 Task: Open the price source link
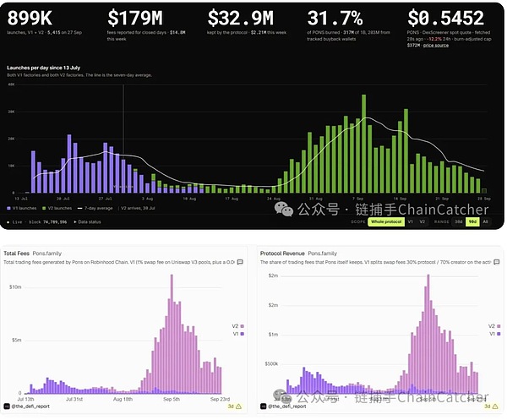coord(436,46)
